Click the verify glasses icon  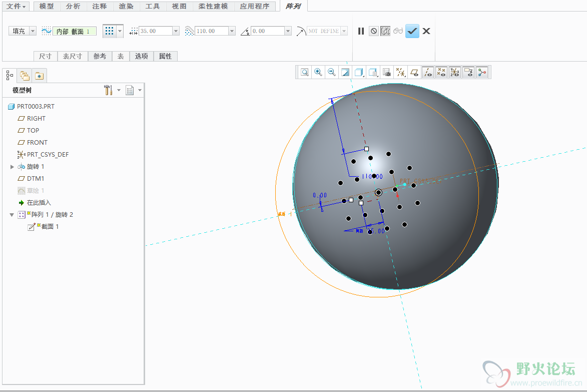coord(398,31)
